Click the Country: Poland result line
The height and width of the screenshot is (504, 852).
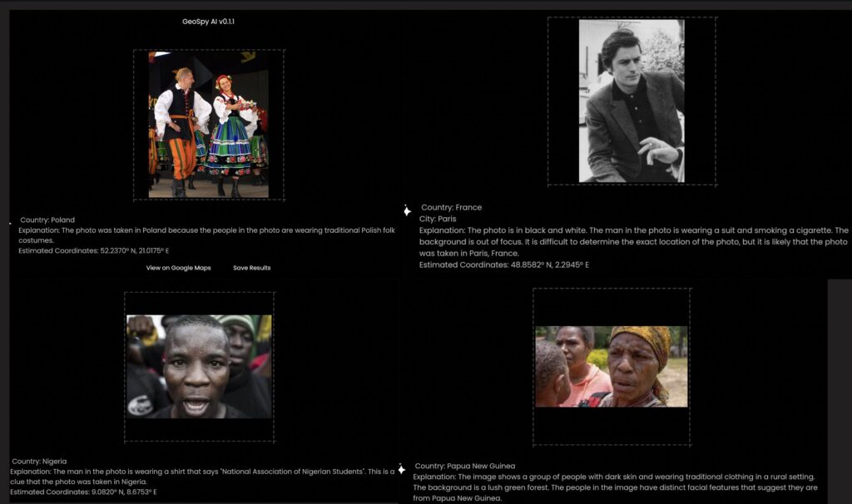click(x=47, y=220)
